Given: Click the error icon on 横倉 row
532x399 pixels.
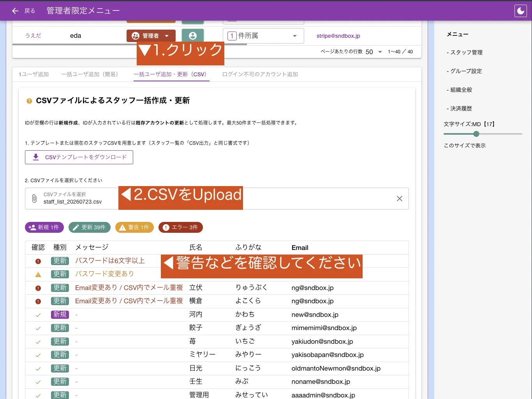Looking at the screenshot, I should tap(38, 301).
